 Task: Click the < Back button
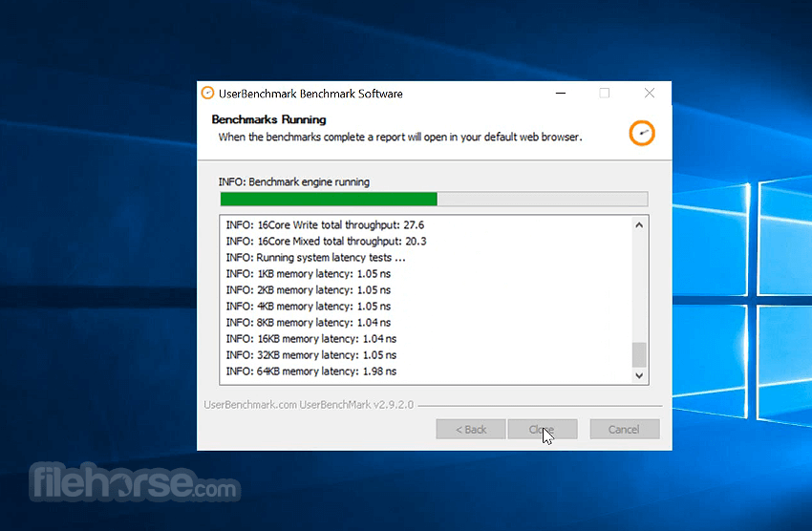click(471, 429)
